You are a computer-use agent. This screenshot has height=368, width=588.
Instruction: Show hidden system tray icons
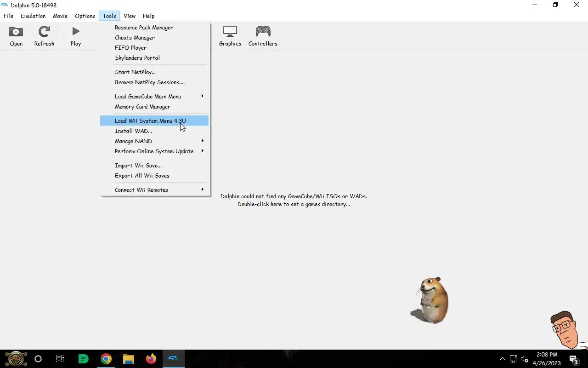point(502,359)
